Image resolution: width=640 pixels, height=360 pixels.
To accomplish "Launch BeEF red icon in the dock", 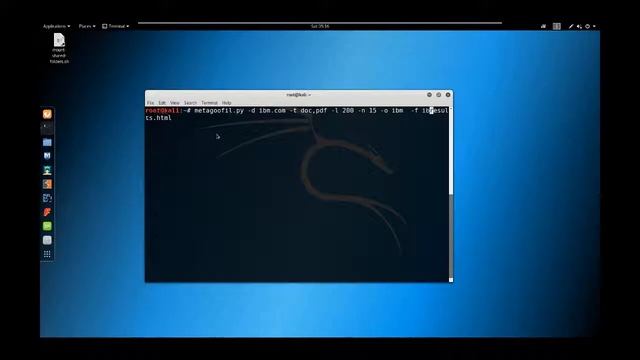I will click(47, 212).
